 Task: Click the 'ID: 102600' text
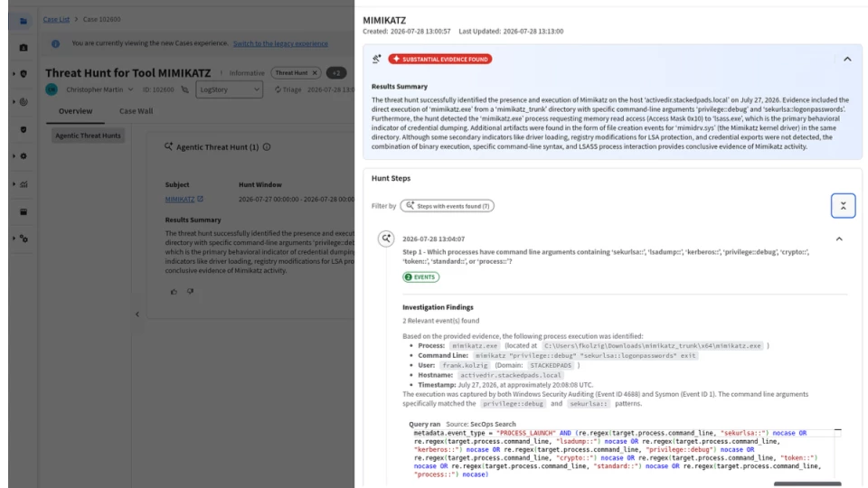158,89
